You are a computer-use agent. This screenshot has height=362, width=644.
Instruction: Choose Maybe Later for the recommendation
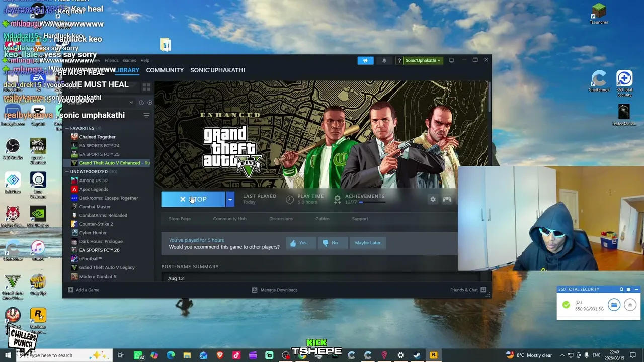point(368,243)
